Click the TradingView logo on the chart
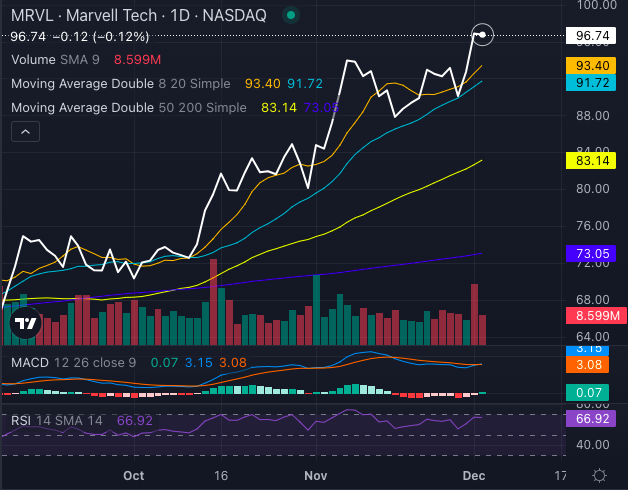This screenshot has width=628, height=490. point(25,323)
